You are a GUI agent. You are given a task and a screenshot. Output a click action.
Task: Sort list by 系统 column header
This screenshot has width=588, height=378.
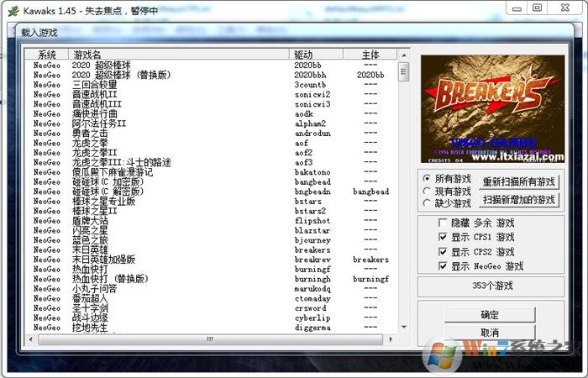click(46, 55)
